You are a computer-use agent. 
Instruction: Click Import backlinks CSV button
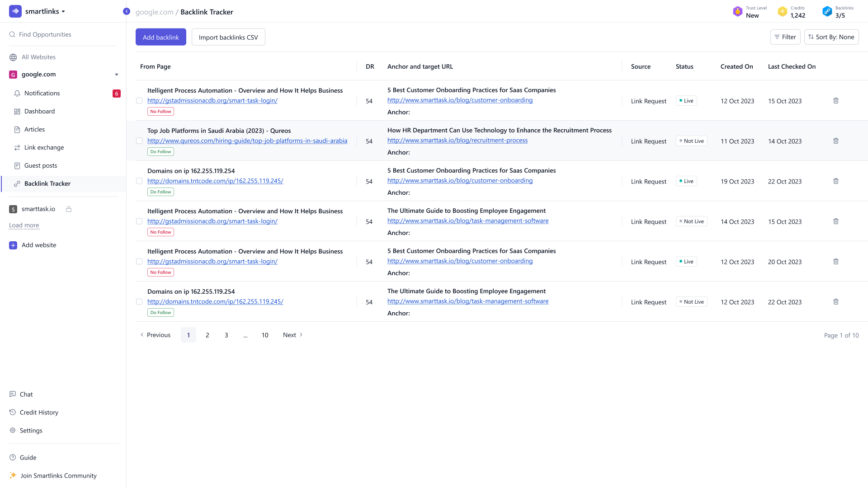pos(228,37)
